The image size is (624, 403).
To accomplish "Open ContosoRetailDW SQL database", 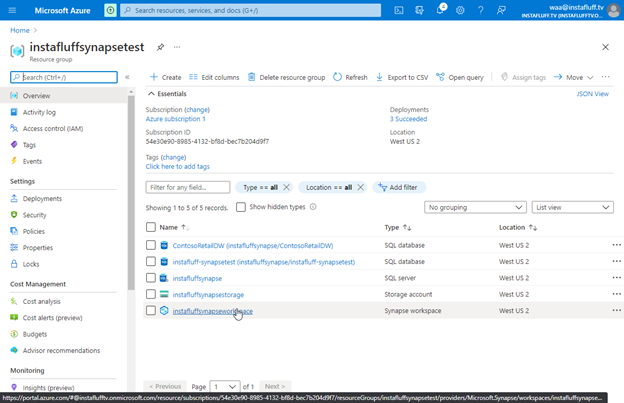I will coord(253,246).
